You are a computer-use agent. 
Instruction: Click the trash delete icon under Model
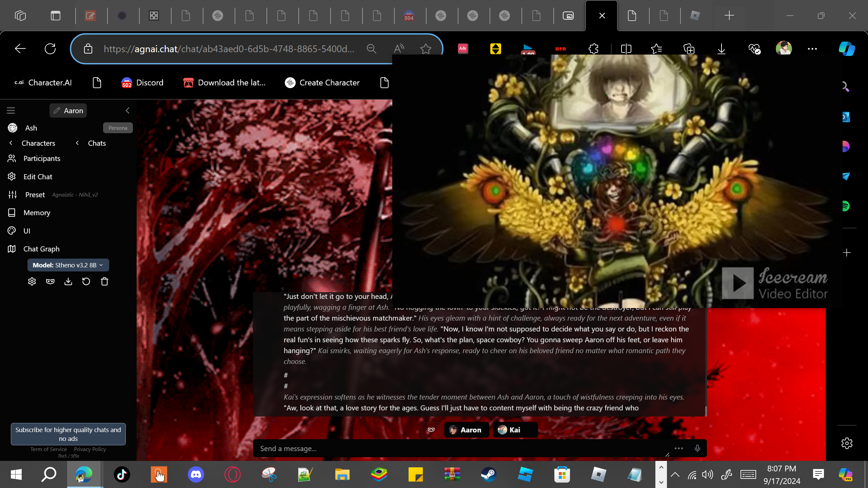pos(104,282)
